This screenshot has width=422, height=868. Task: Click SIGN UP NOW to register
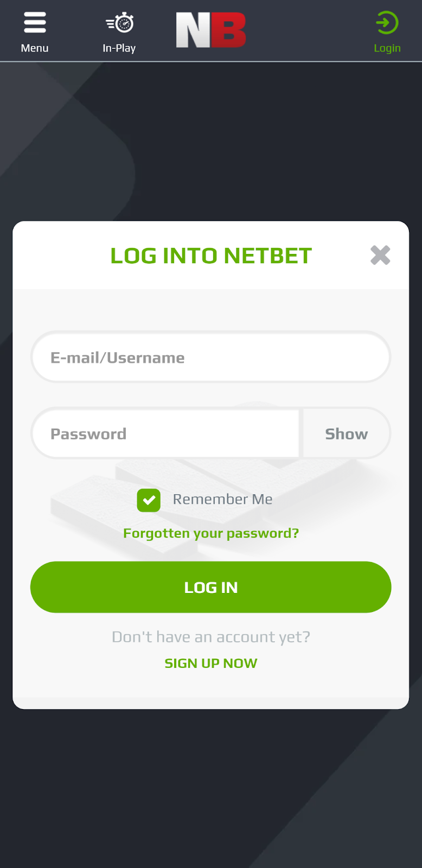pyautogui.click(x=211, y=663)
